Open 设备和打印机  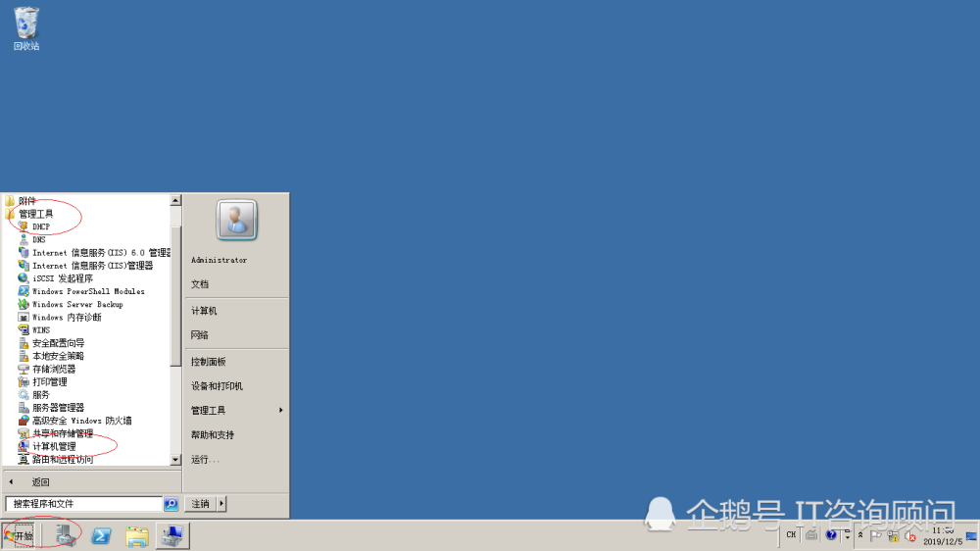click(x=217, y=386)
